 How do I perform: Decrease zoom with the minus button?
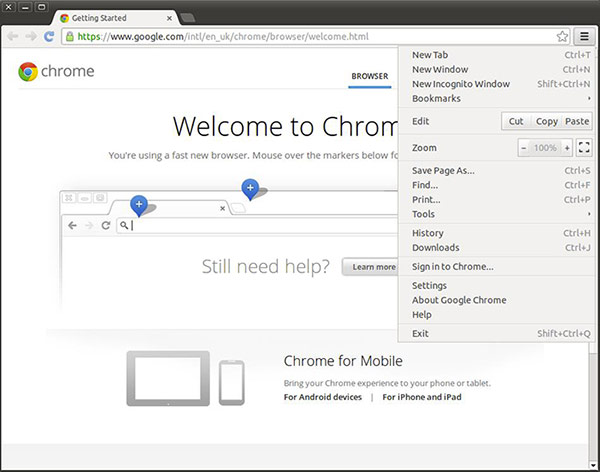pyautogui.click(x=523, y=148)
